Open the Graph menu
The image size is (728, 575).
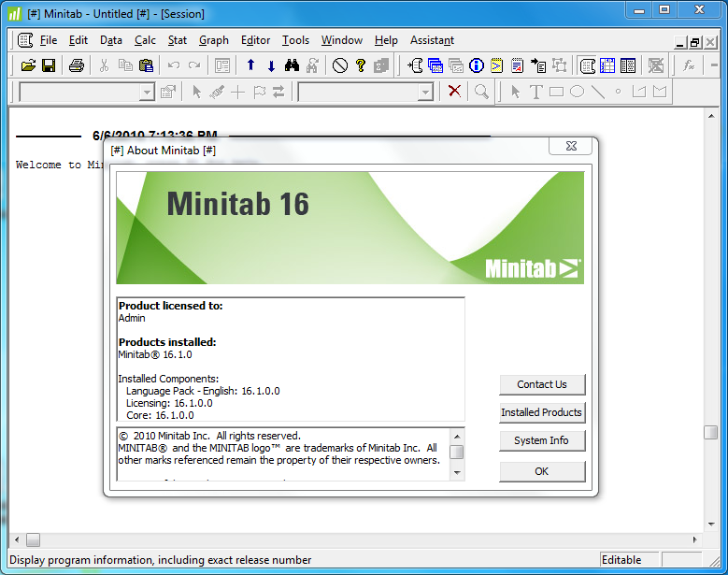click(214, 40)
